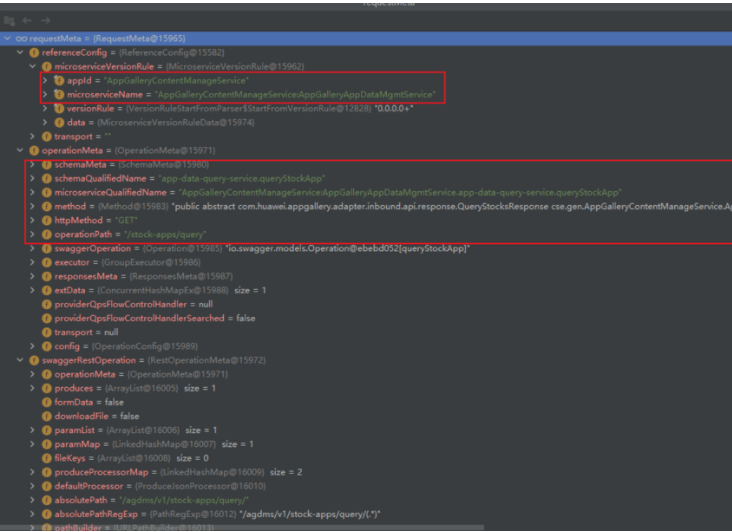Select the microserviceQualifiedName row

pyautogui.click(x=366, y=192)
